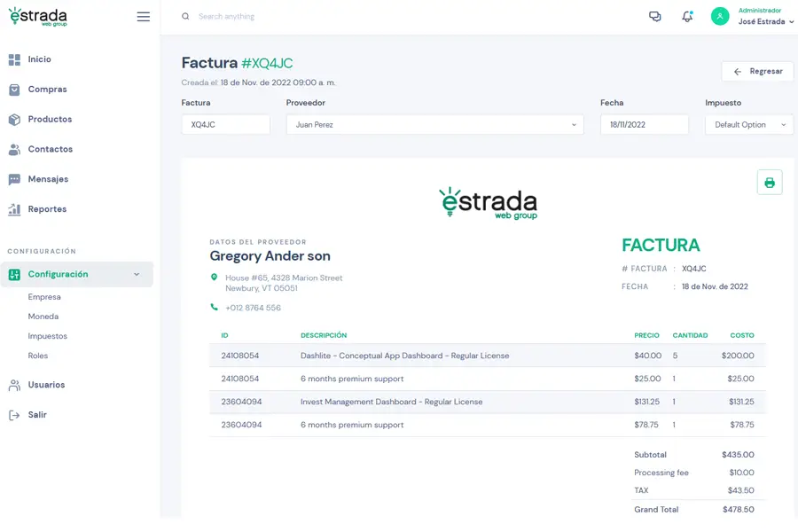This screenshot has height=532, width=798.
Task: Click the $131.25 price cell
Action: coord(647,402)
